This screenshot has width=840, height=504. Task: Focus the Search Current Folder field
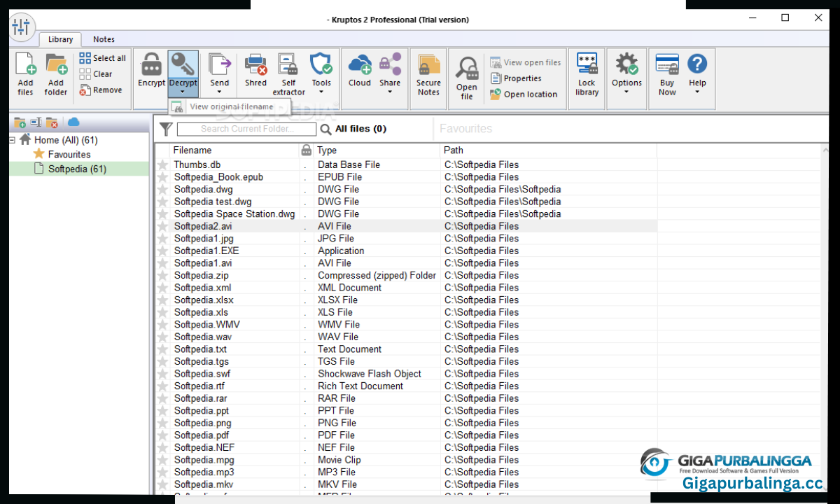click(247, 129)
